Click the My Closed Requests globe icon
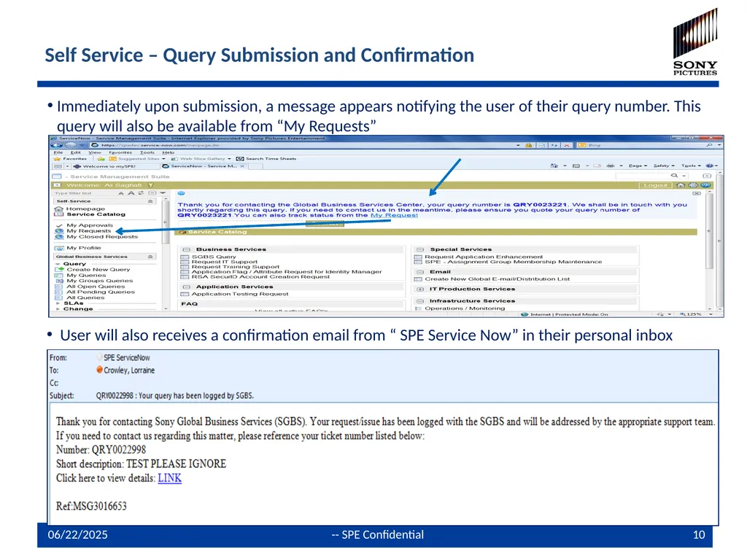Viewport: 747px width, 560px height. 59,237
